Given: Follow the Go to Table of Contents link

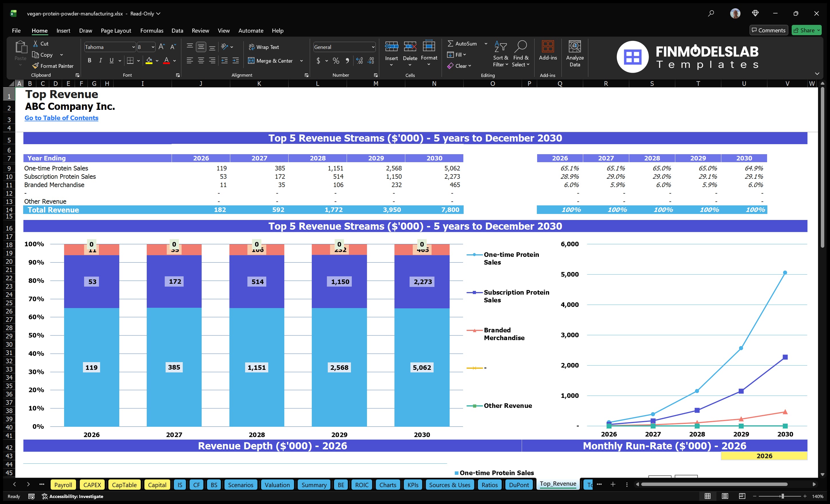Looking at the screenshot, I should tap(61, 118).
